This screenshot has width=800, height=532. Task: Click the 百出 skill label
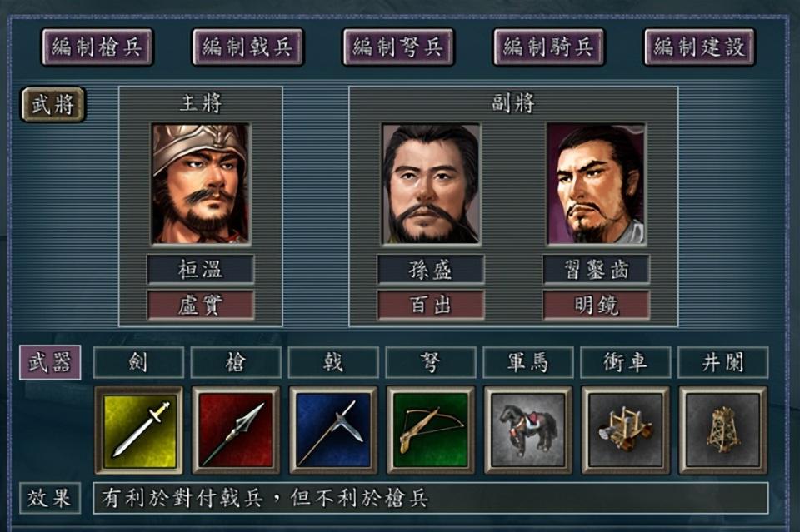pyautogui.click(x=431, y=305)
